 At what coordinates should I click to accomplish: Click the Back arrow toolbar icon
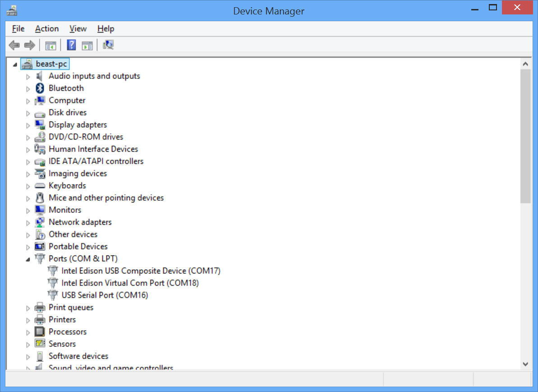tap(14, 45)
